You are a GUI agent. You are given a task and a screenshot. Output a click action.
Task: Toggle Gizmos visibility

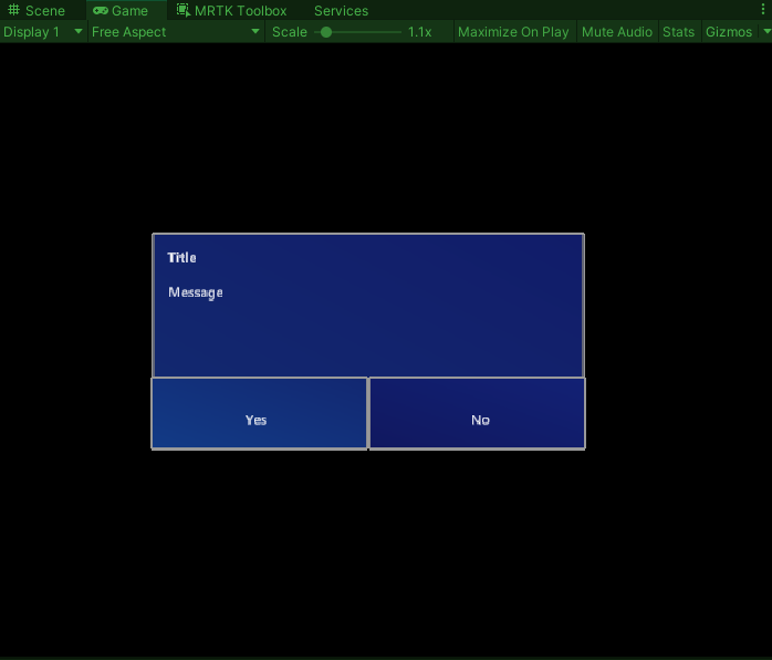click(729, 32)
